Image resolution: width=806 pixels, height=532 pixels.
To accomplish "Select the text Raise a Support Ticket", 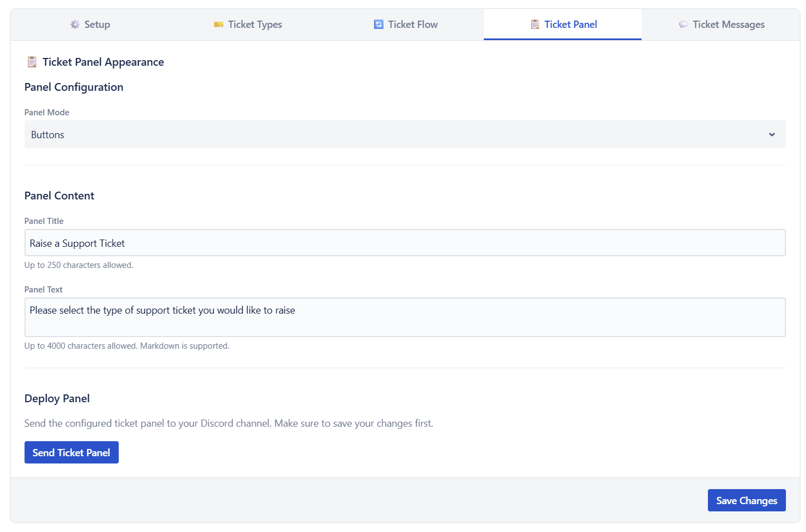I will (78, 243).
